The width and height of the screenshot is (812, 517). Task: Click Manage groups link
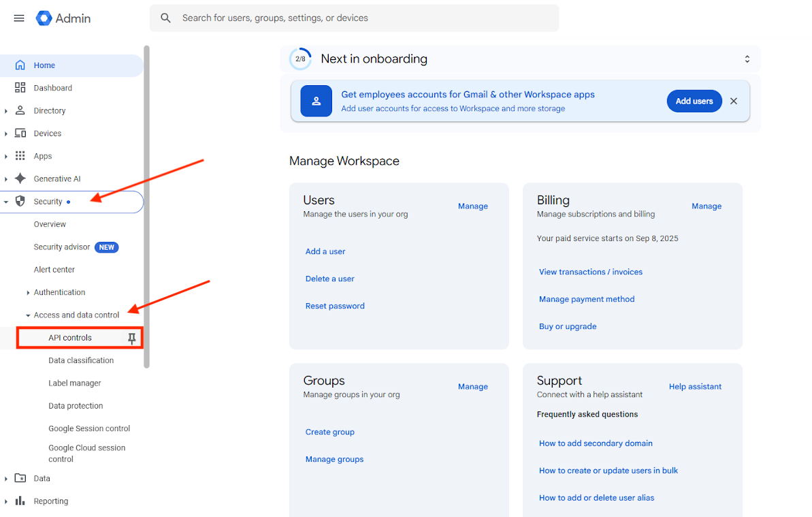(x=335, y=460)
